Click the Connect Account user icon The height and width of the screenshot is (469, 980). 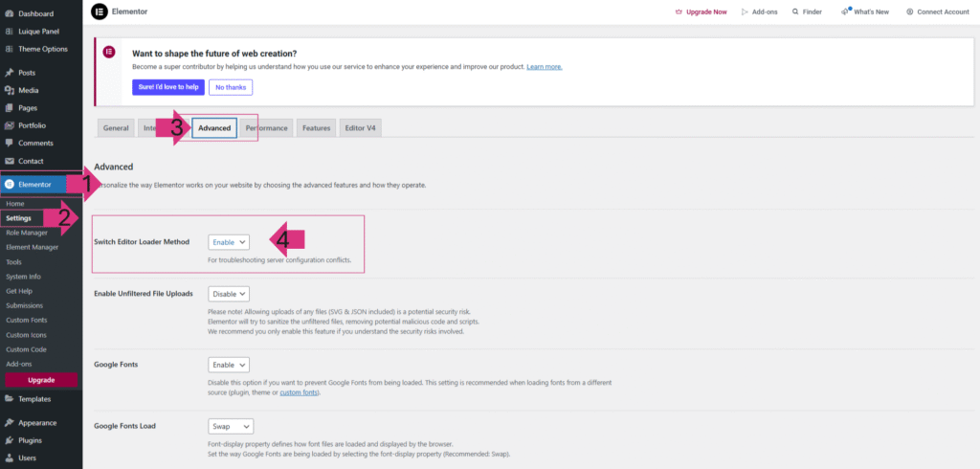coord(910,11)
